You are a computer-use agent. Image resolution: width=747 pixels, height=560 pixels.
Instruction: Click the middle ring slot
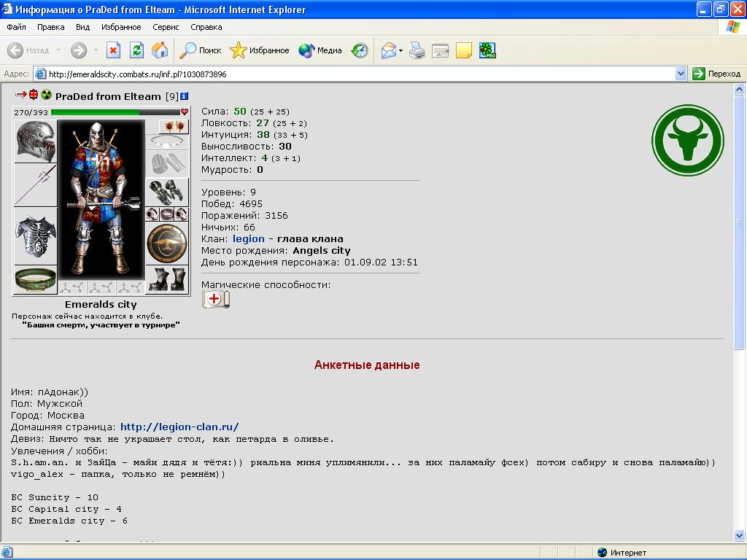point(167,214)
